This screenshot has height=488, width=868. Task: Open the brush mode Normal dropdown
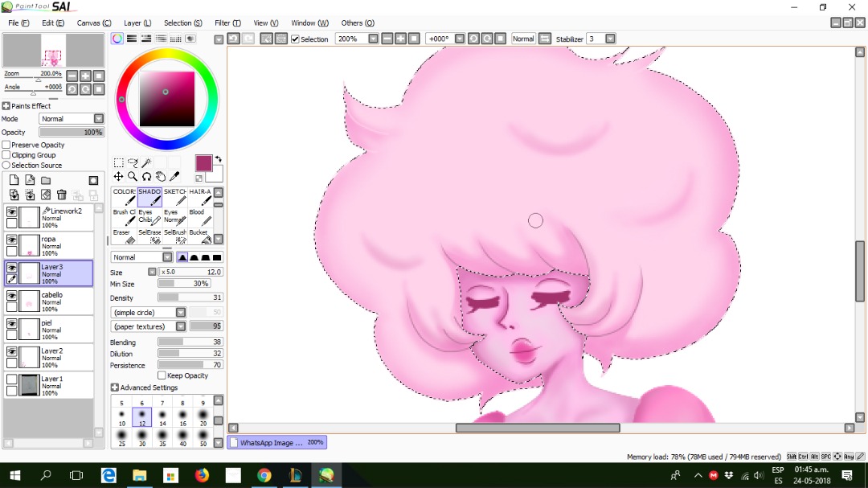(x=167, y=257)
